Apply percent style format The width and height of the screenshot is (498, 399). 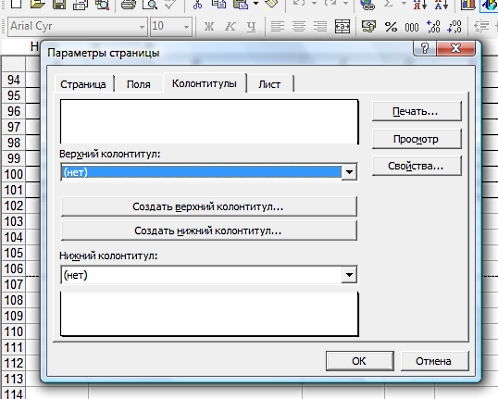point(391,26)
